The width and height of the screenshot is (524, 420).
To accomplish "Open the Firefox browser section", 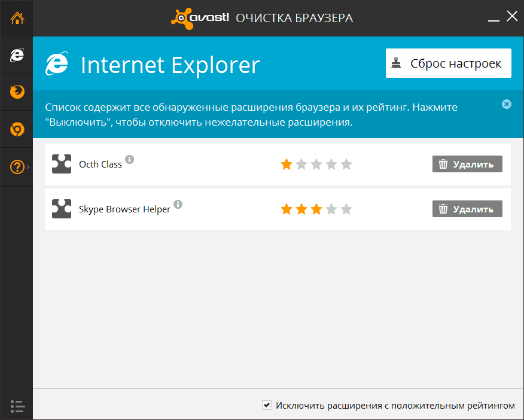I will tap(17, 92).
